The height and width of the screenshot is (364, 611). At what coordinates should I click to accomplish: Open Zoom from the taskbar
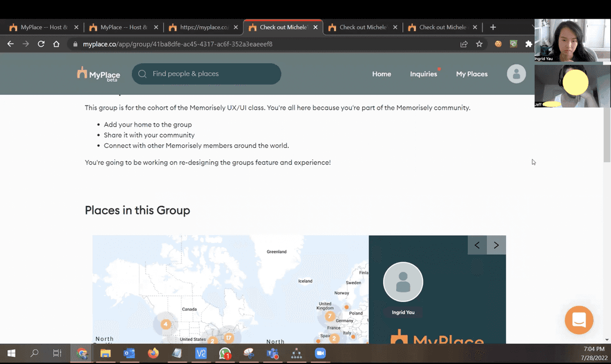pyautogui.click(x=320, y=353)
